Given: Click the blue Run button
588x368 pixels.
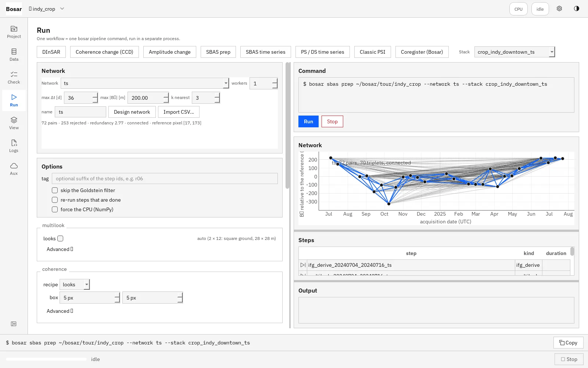Looking at the screenshot, I should (x=308, y=121).
